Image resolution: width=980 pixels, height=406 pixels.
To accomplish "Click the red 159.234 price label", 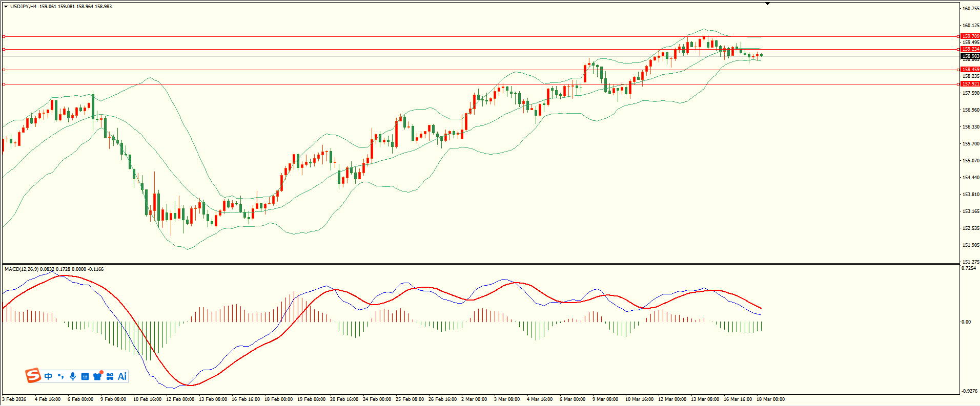I will point(970,49).
